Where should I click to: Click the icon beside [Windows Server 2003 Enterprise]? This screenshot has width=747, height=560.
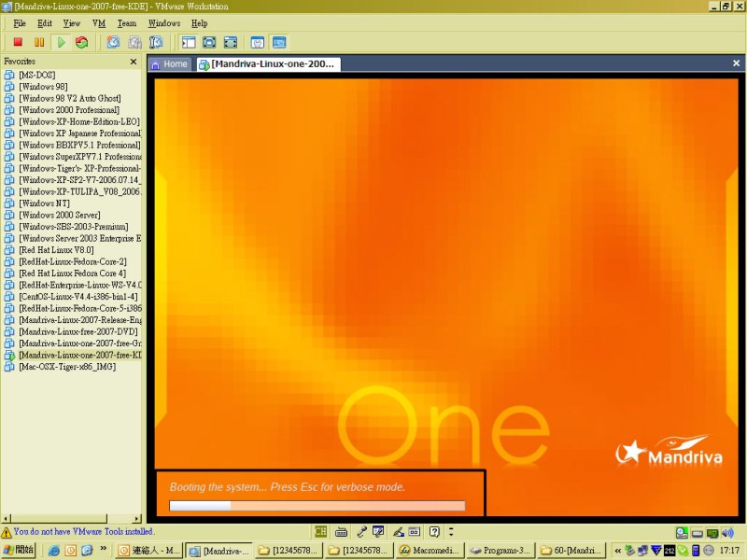point(9,238)
